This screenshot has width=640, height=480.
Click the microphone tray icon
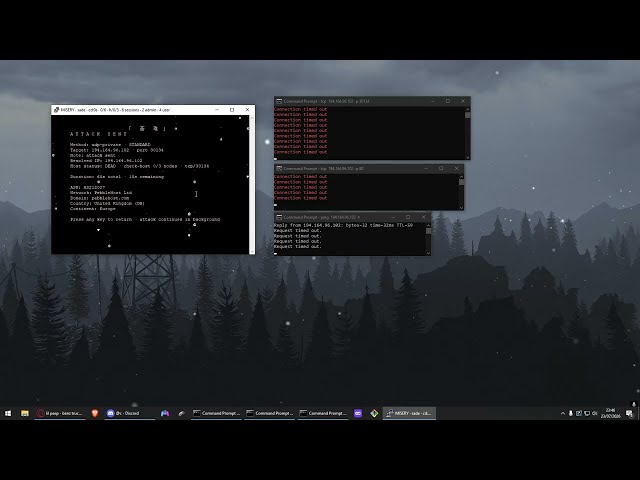(x=571, y=413)
